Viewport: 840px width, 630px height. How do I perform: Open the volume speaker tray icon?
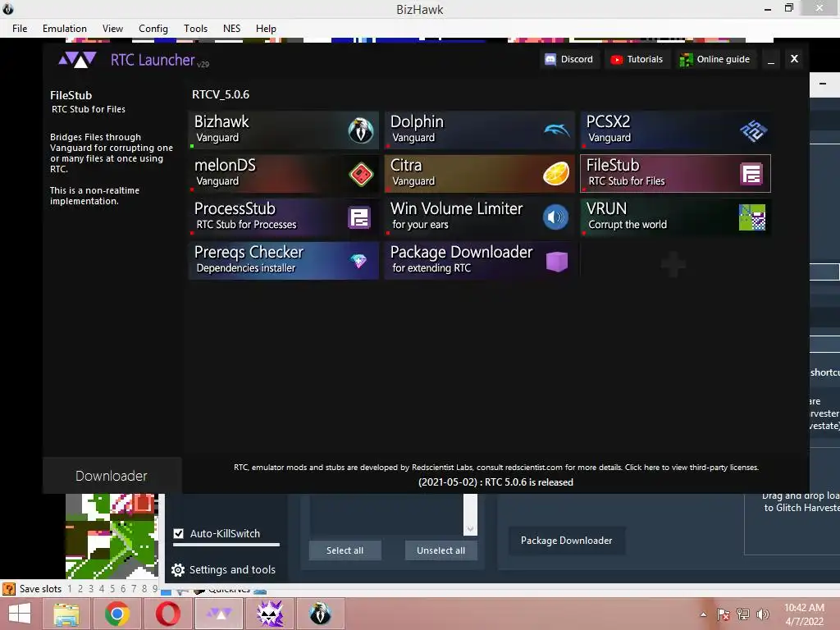(762, 614)
